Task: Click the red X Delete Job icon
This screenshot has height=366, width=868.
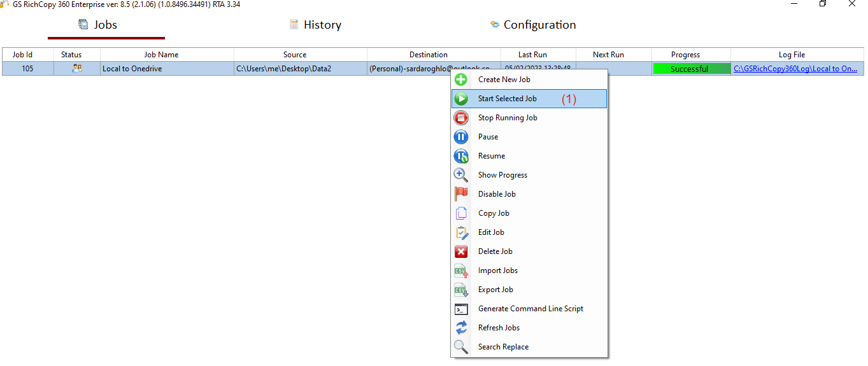Action: click(x=461, y=251)
